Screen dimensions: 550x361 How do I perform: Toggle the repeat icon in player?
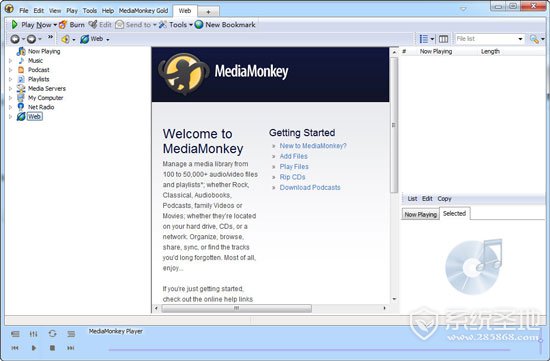point(52,334)
